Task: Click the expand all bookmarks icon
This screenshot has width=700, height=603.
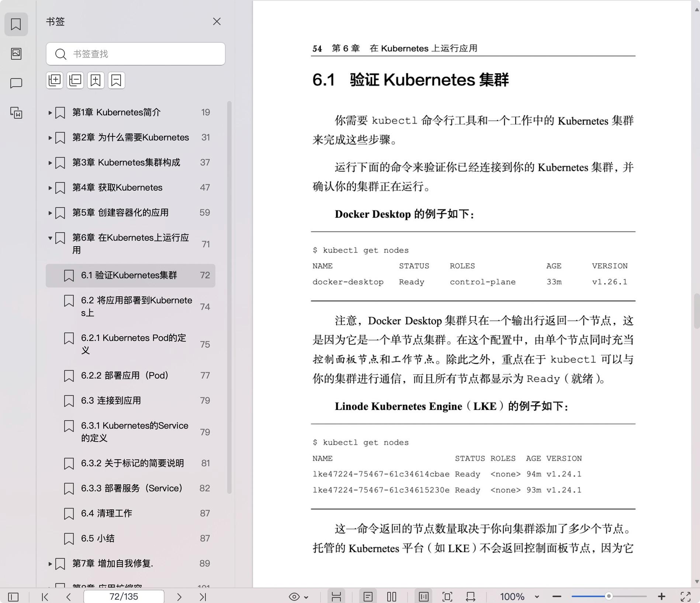Action: point(55,80)
